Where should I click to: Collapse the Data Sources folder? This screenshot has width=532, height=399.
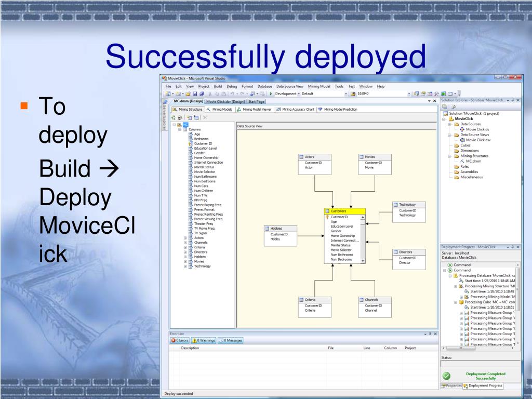(x=449, y=125)
